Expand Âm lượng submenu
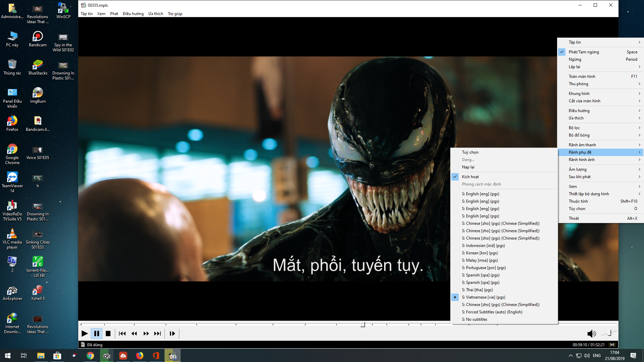The width and height of the screenshot is (644, 362). click(x=601, y=169)
